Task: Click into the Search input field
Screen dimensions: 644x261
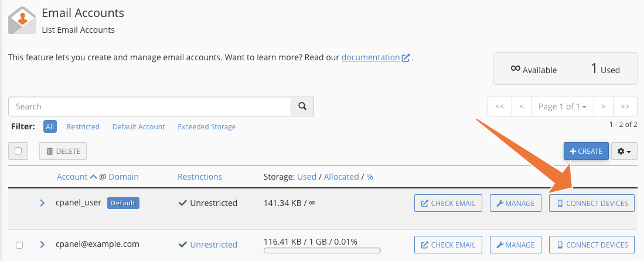Action: click(x=149, y=107)
